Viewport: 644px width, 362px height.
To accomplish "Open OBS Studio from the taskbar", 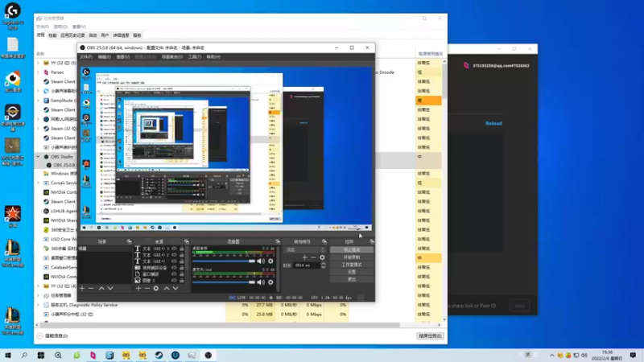I will 208,356.
